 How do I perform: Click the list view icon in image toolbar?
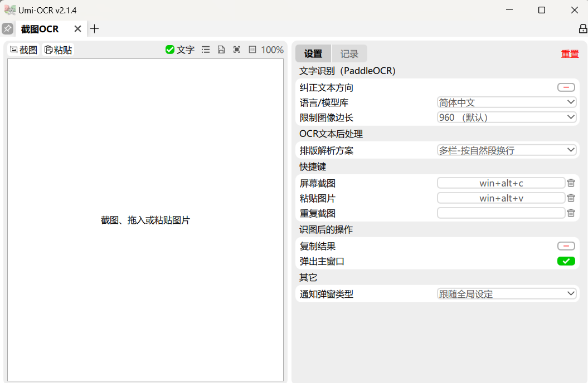(206, 50)
